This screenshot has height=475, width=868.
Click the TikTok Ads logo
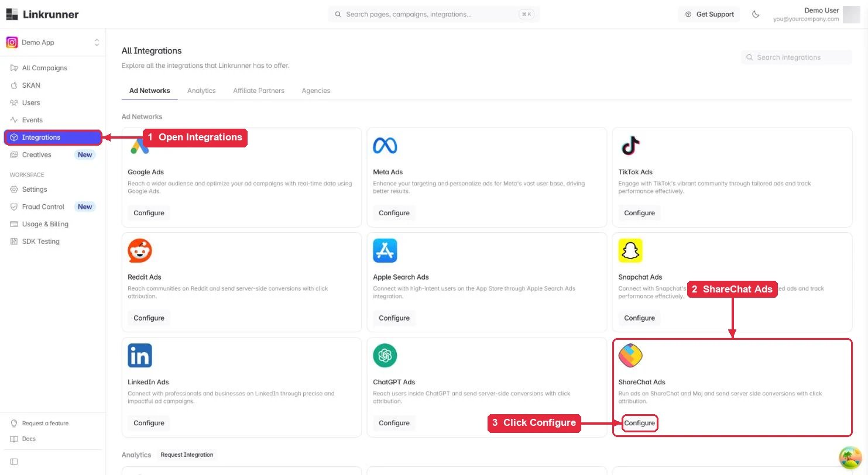pos(630,146)
